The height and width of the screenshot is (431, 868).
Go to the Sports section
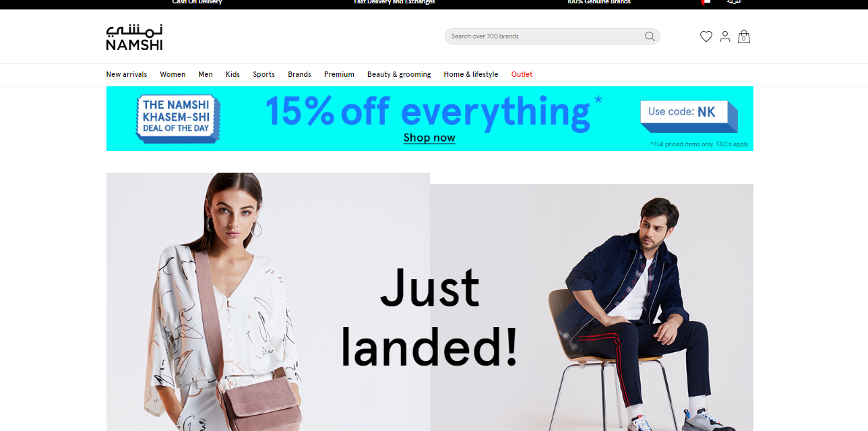pyautogui.click(x=263, y=74)
